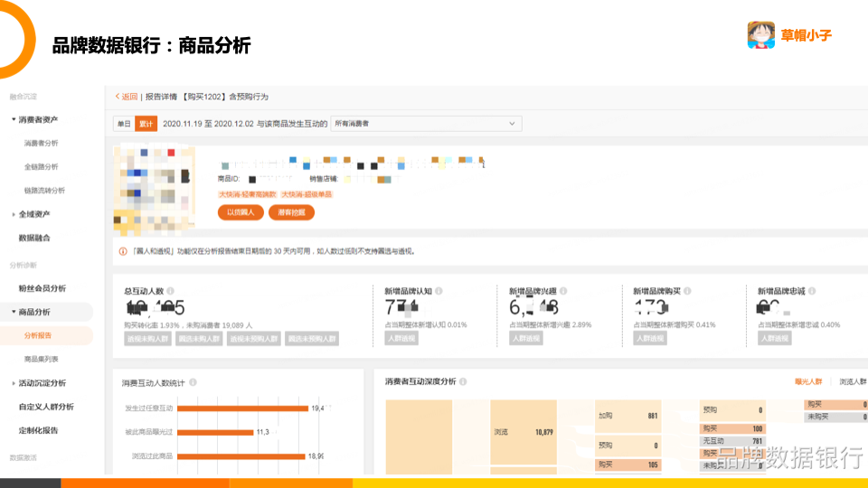The image size is (868, 488).
Task: Click the 返回 back link
Action: point(127,97)
